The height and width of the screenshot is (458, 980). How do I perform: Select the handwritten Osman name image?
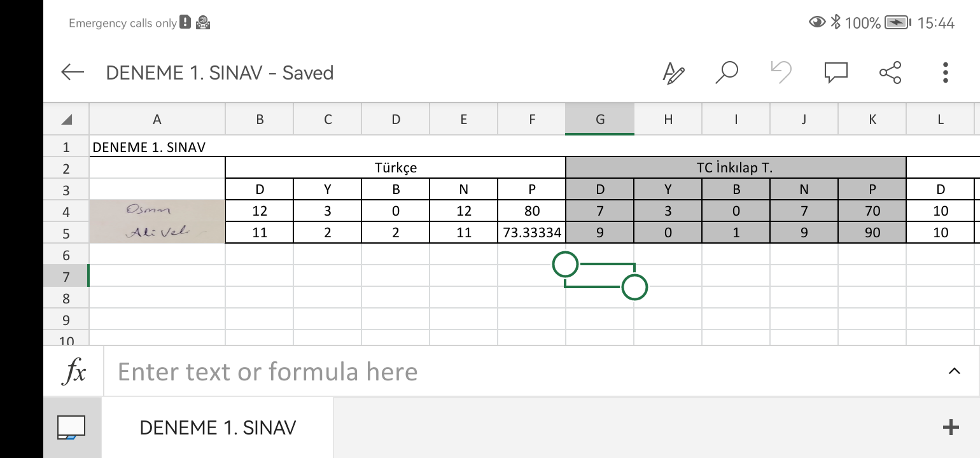tap(157, 211)
